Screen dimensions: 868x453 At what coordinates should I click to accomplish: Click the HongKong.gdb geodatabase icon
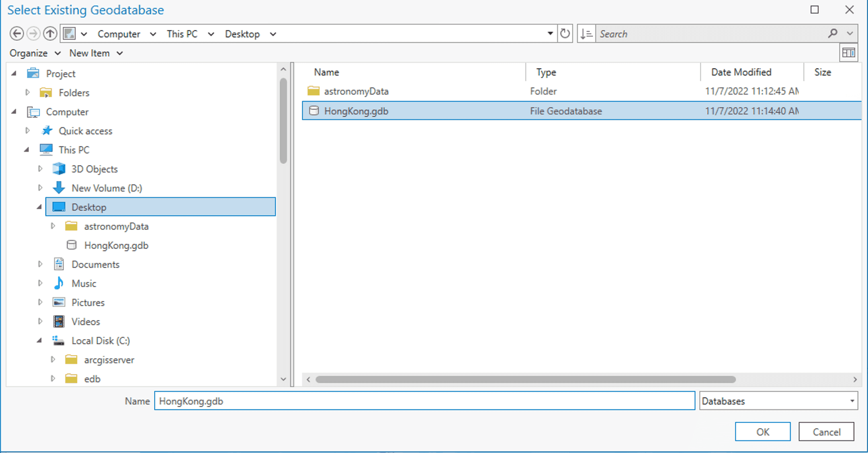point(314,111)
